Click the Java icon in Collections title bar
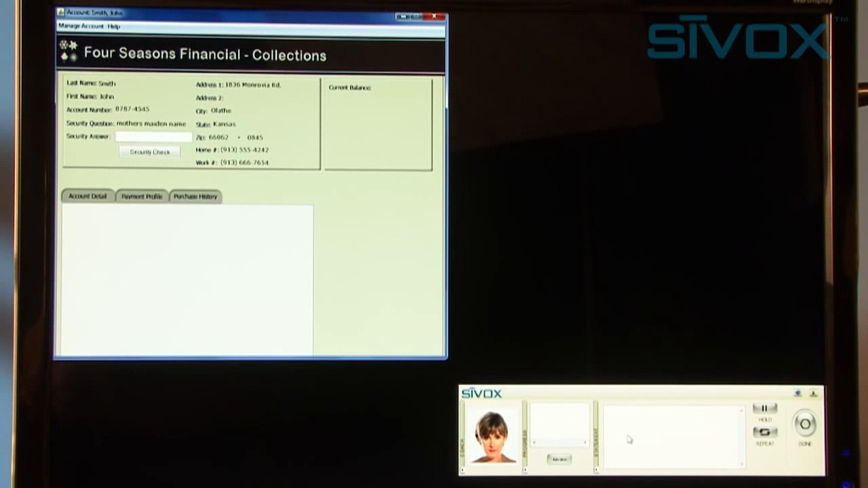Image resolution: width=868 pixels, height=488 pixels. [x=61, y=12]
